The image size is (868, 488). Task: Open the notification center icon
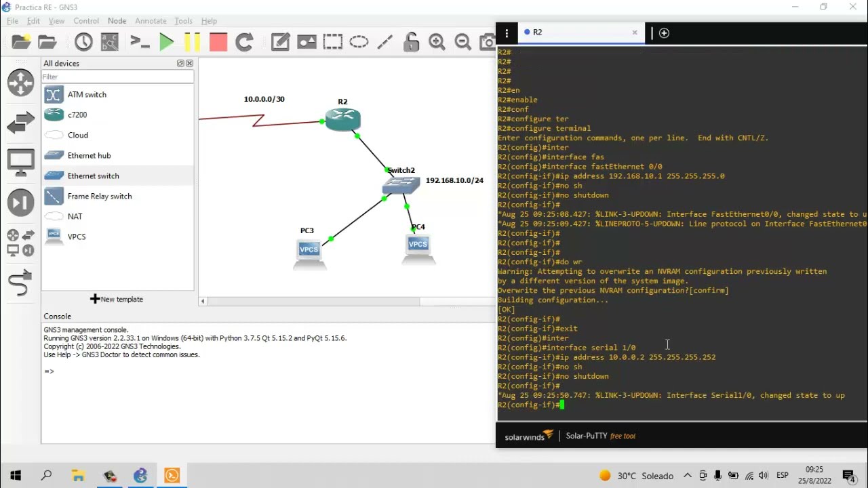click(848, 476)
